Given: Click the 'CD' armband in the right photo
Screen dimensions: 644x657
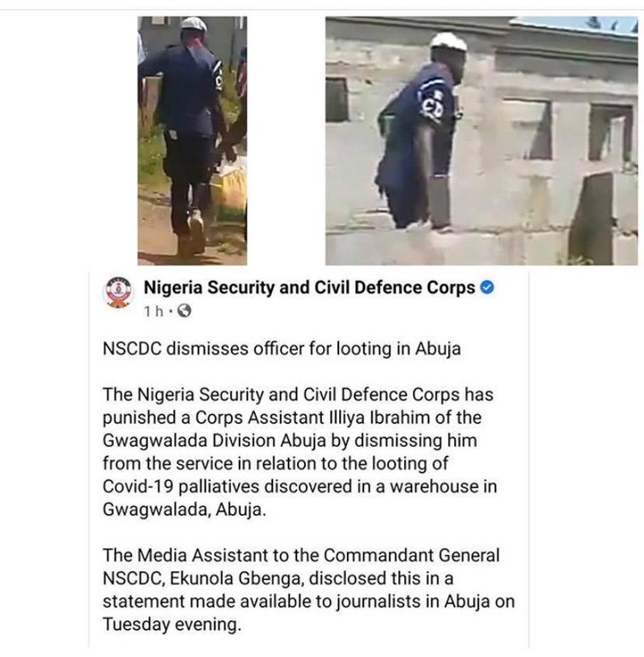Looking at the screenshot, I should pos(434,106).
